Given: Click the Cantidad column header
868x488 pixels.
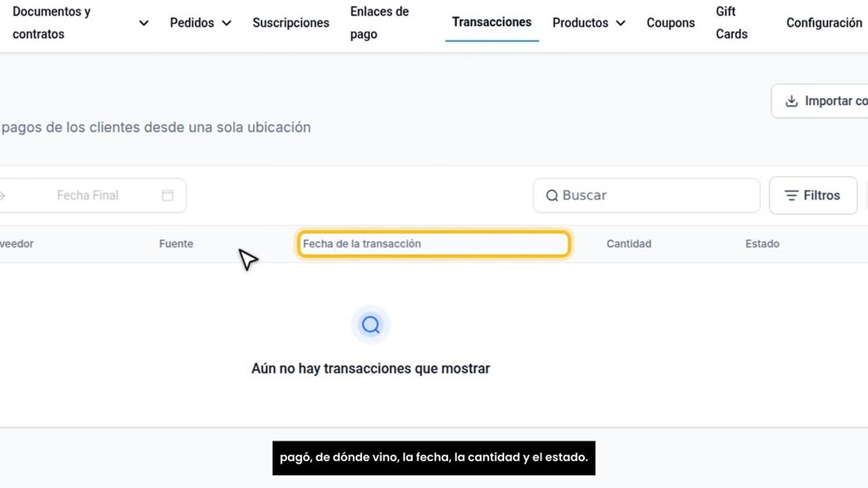Looking at the screenshot, I should pos(629,244).
